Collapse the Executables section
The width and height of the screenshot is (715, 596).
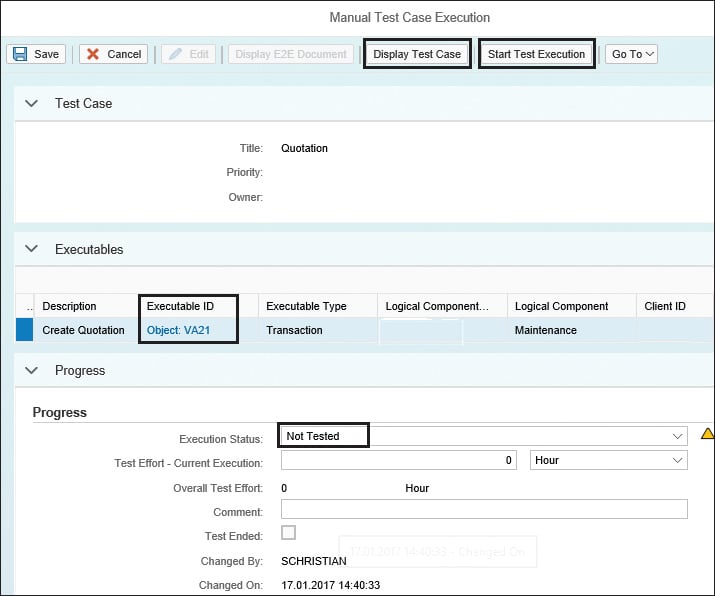[x=31, y=249]
